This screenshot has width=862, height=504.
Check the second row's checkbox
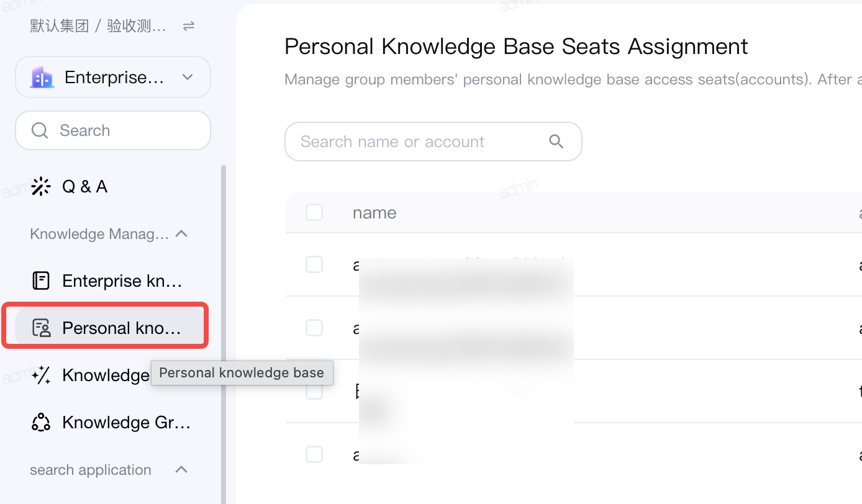pyautogui.click(x=314, y=328)
